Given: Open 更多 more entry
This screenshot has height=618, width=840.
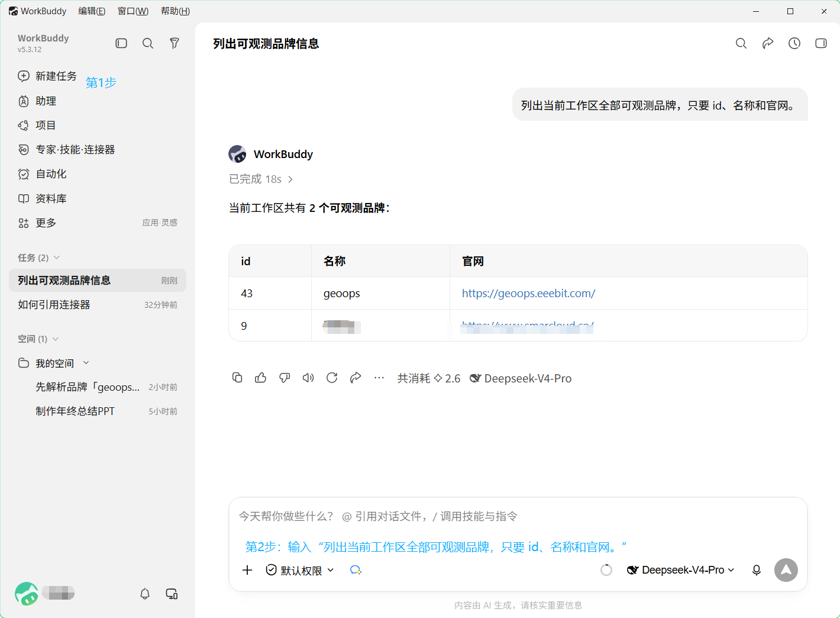Looking at the screenshot, I should point(46,223).
